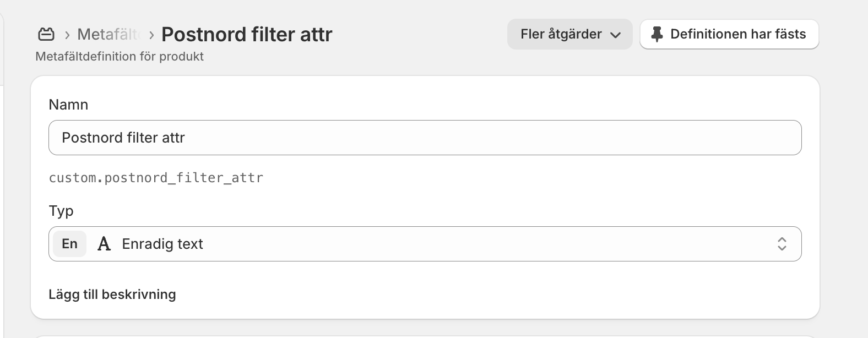Viewport: 868px width, 338px height.
Task: Toggle the "Definitionen har fästs" pin button
Action: (729, 34)
